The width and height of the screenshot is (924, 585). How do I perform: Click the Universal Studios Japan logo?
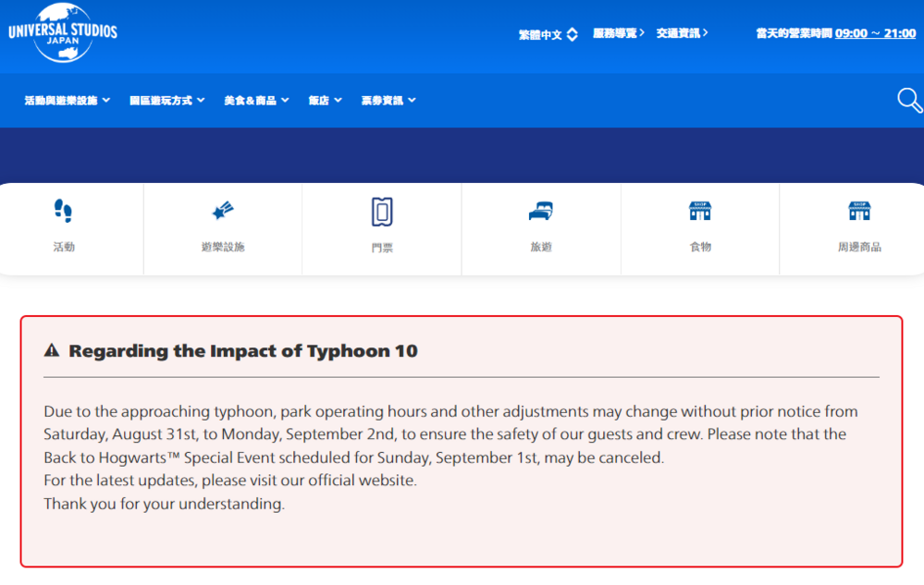[63, 33]
